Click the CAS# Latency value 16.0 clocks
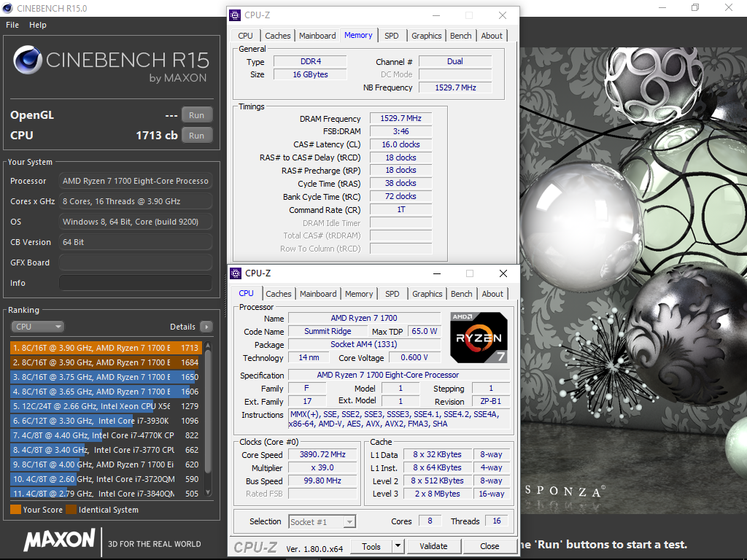 click(x=400, y=144)
